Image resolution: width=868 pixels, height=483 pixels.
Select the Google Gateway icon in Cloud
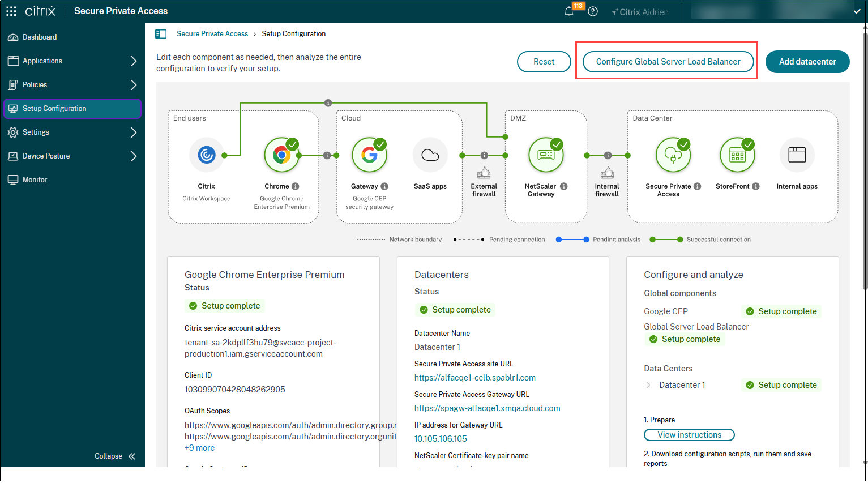tap(369, 155)
